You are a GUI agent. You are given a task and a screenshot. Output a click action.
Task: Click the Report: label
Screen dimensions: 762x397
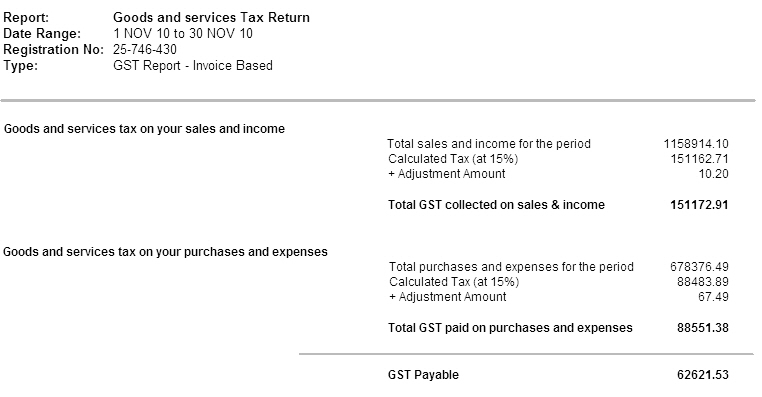(x=26, y=17)
